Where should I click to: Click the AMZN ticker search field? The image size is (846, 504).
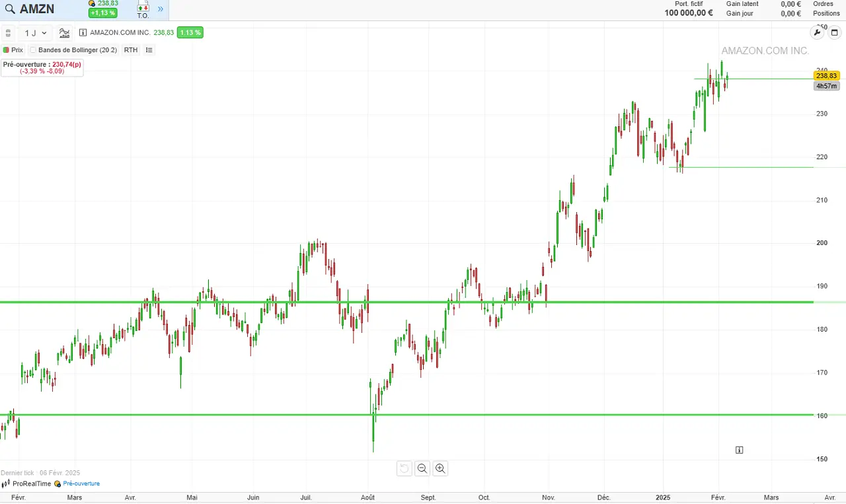(x=37, y=9)
